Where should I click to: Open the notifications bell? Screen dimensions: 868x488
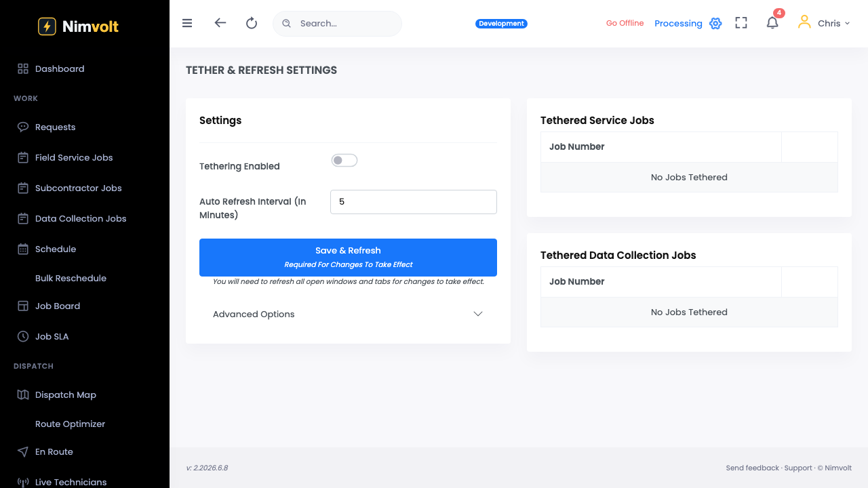(x=772, y=23)
